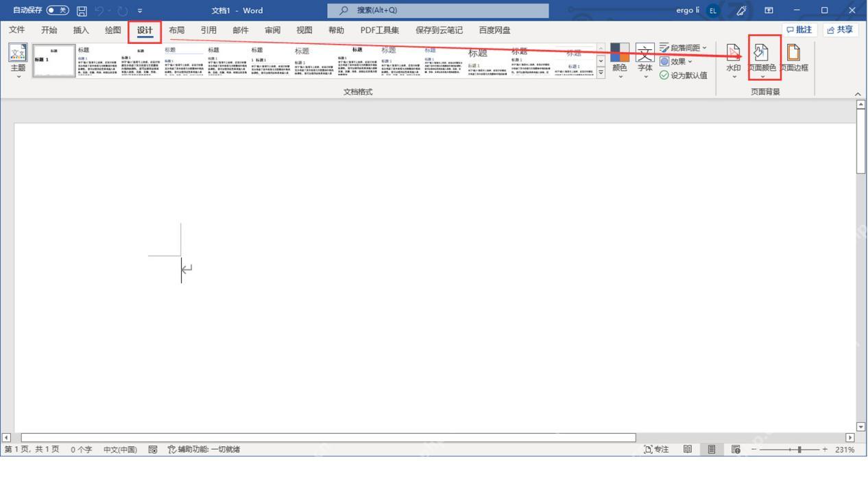868x488 pixels.
Task: Click the 第1页，共1页 page indicator
Action: tap(32, 450)
